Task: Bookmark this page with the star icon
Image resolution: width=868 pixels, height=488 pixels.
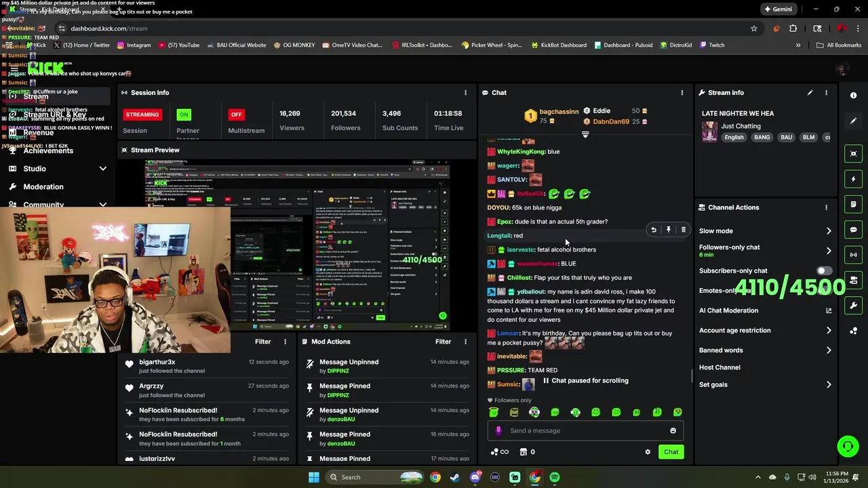Action: click(753, 28)
